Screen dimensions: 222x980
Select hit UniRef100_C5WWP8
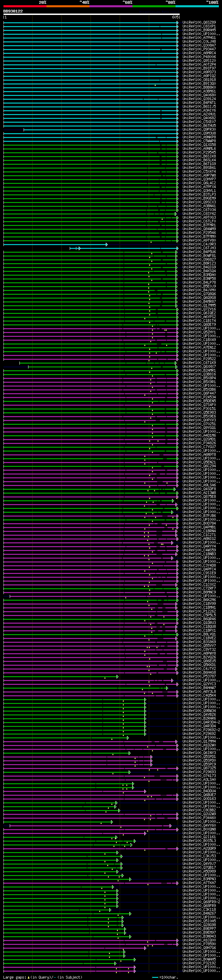coord(199,141)
